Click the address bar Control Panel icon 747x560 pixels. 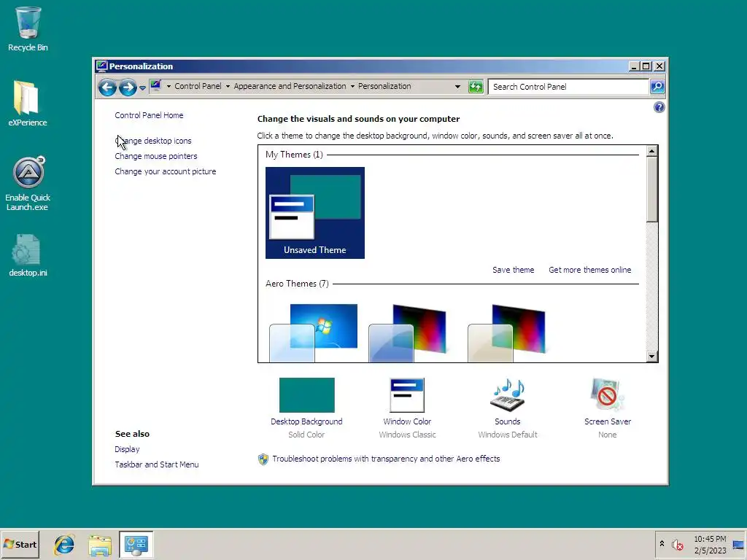(156, 86)
